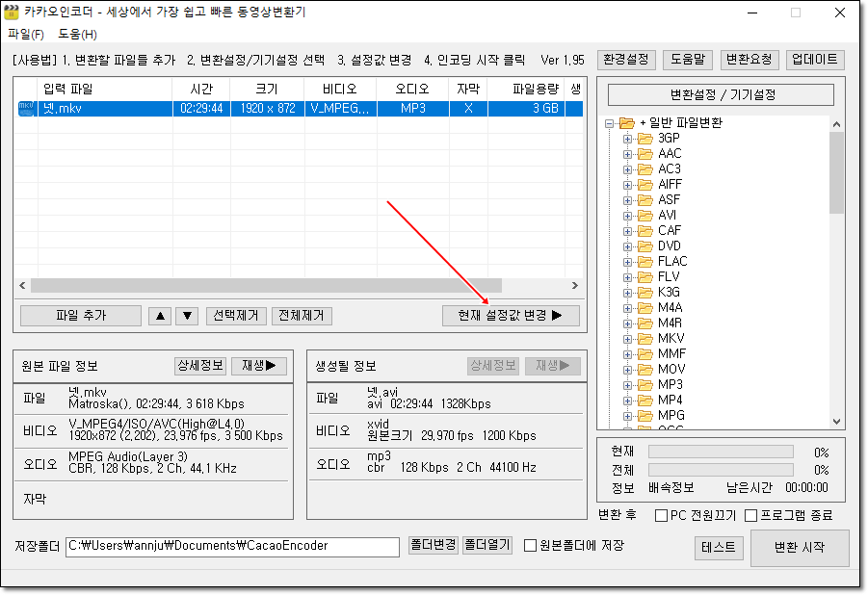Expand the MMF tree node

coord(627,355)
